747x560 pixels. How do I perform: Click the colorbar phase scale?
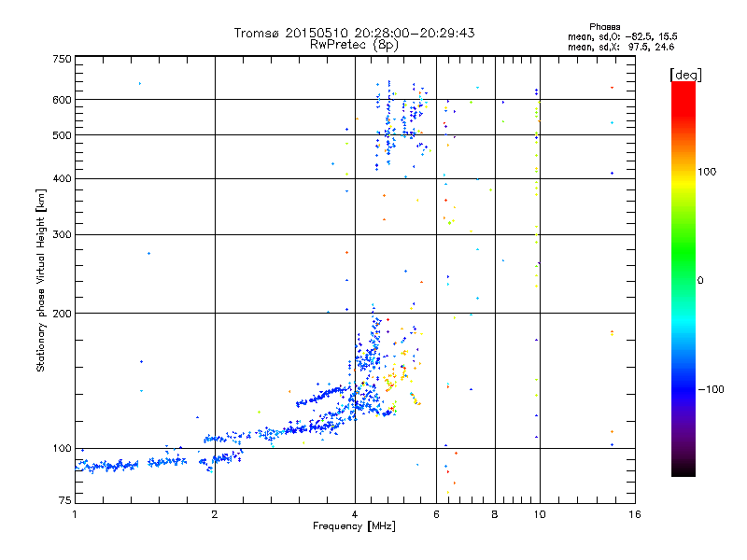point(684,278)
